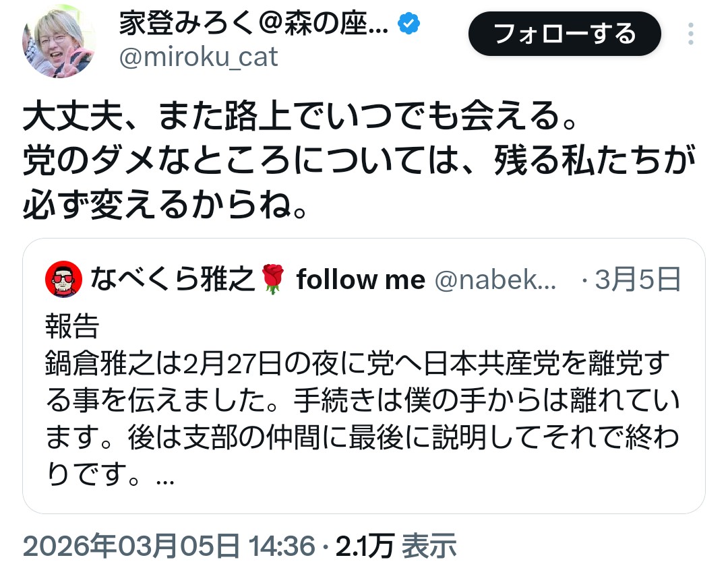728x566 pixels.
Task: Click the blue verified badge
Action: [409, 25]
